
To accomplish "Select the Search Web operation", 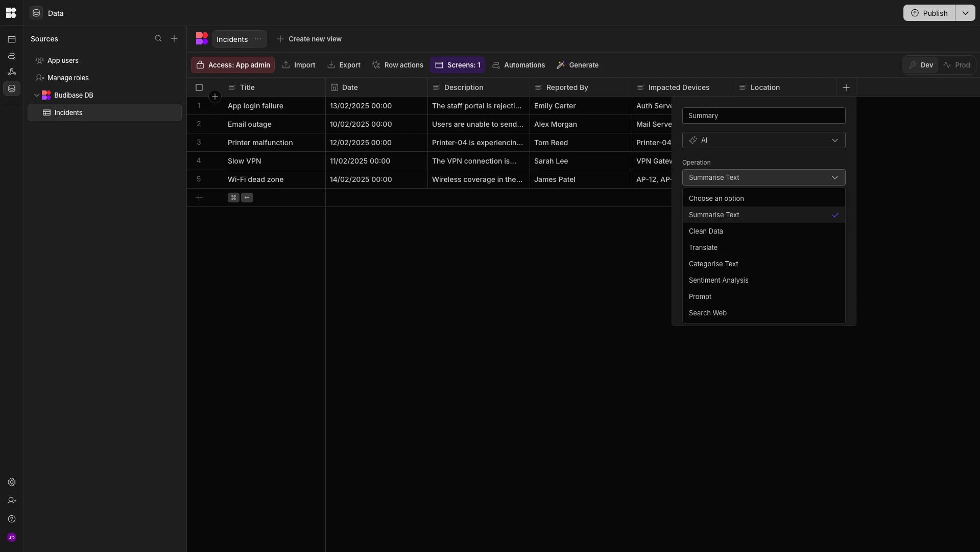I will coord(763,313).
